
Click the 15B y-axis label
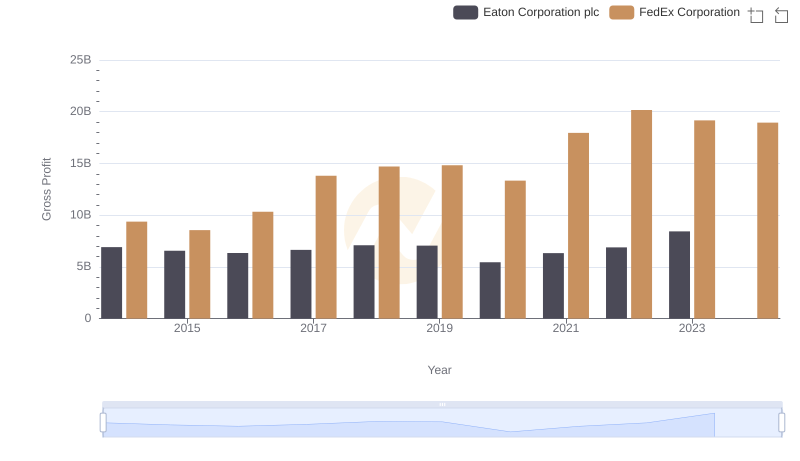coord(81,164)
